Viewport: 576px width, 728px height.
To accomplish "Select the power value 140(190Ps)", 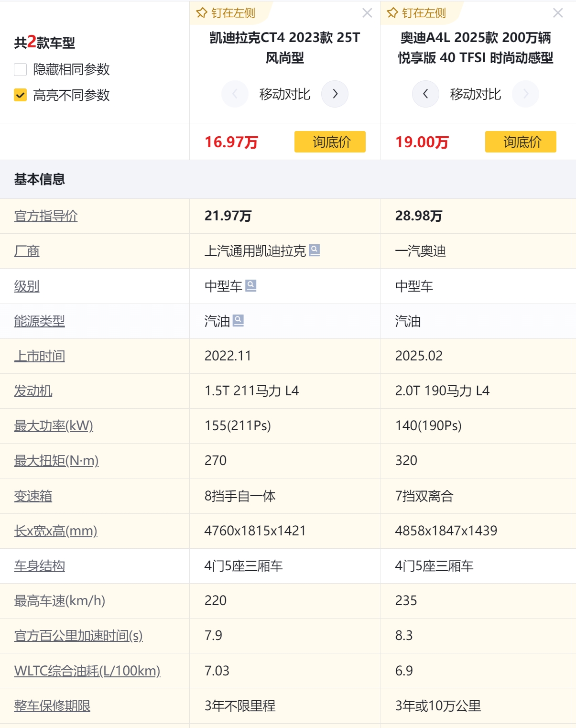I will [x=428, y=426].
